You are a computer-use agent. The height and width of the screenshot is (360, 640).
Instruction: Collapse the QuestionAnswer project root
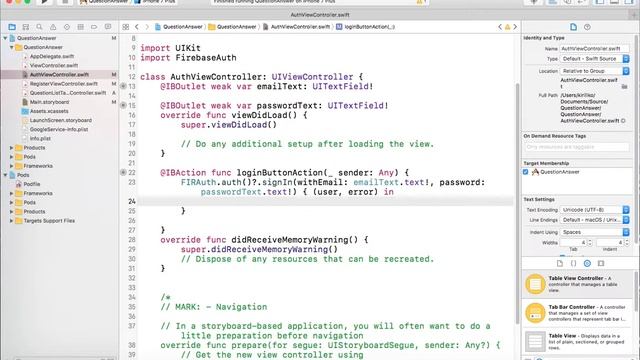tap(5, 38)
